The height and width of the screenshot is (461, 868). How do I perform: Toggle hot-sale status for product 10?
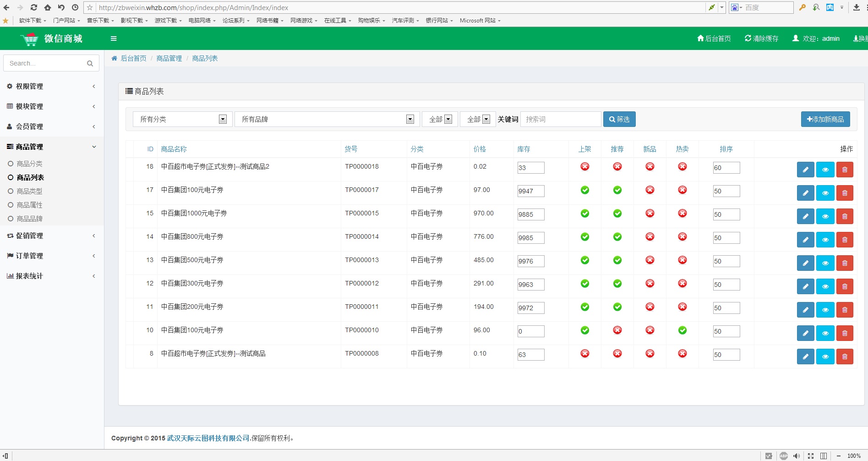(682, 330)
